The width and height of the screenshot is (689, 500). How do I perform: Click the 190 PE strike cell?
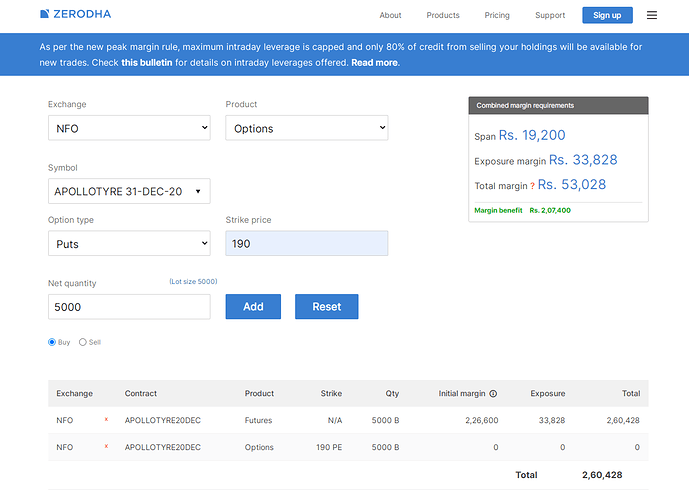click(329, 447)
